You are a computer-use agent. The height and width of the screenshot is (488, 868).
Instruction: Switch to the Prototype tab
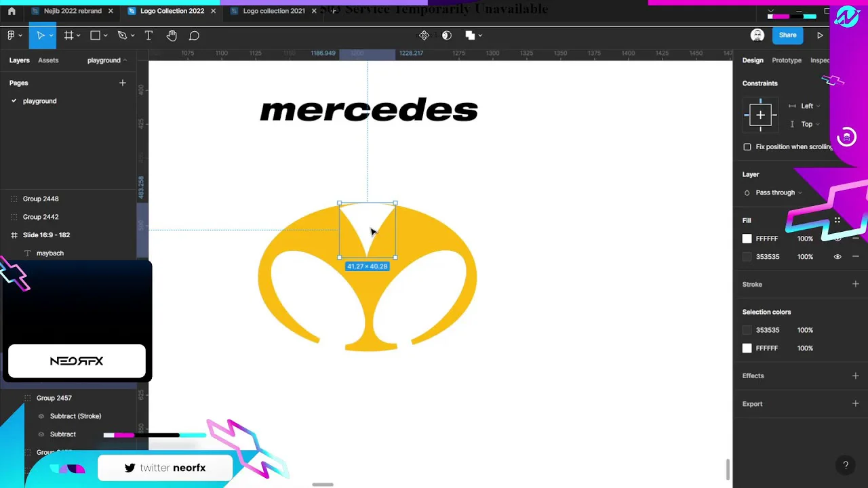(787, 60)
